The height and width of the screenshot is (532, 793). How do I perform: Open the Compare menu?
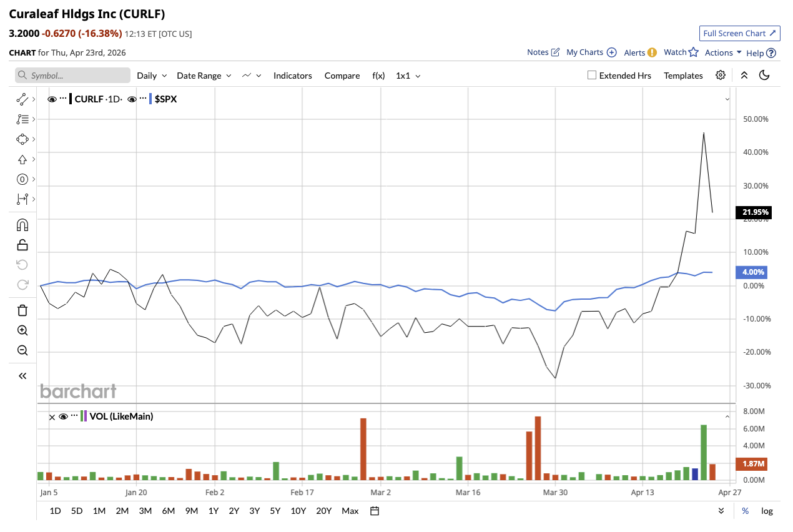(x=342, y=76)
